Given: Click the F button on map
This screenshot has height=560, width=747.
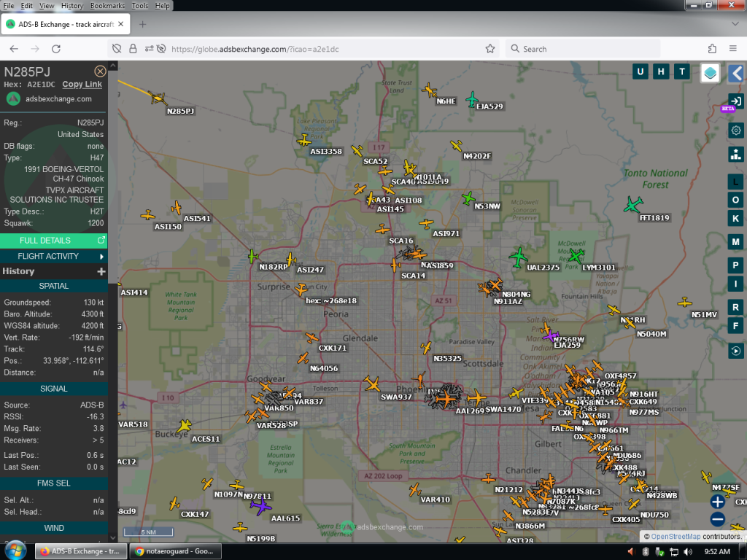Looking at the screenshot, I should coord(735,326).
